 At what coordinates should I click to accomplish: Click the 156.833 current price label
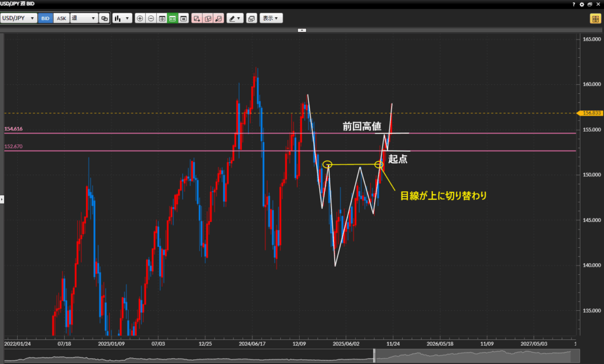point(590,113)
